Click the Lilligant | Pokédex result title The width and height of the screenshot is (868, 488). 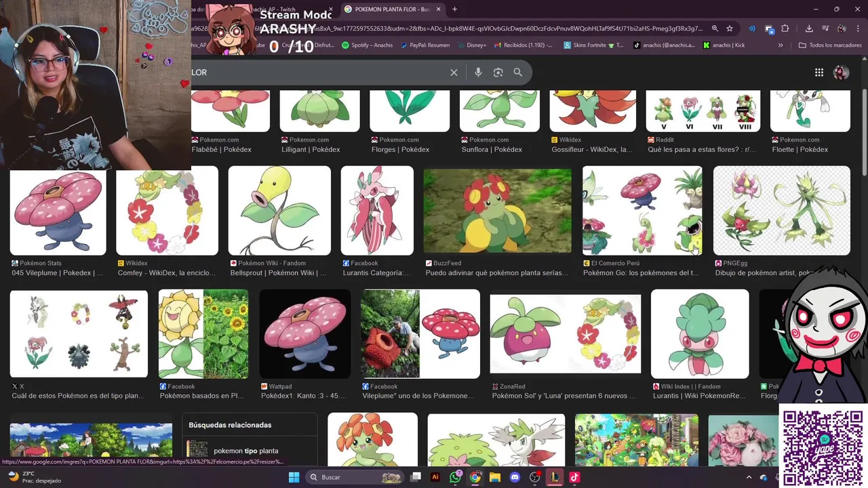[x=311, y=150]
